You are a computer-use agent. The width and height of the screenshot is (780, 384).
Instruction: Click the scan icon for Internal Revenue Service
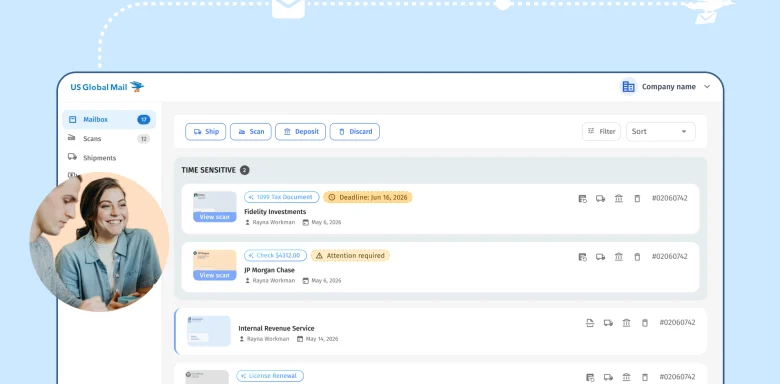click(x=590, y=323)
